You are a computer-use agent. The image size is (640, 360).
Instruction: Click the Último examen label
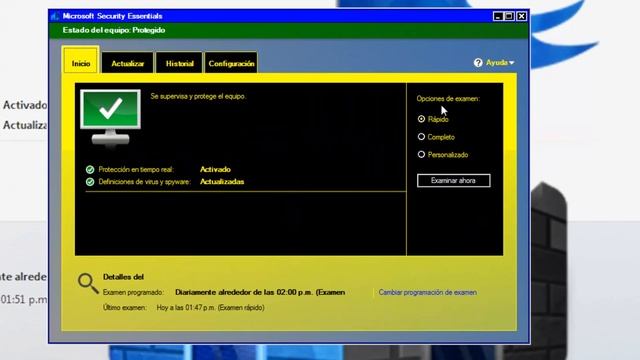[124, 307]
